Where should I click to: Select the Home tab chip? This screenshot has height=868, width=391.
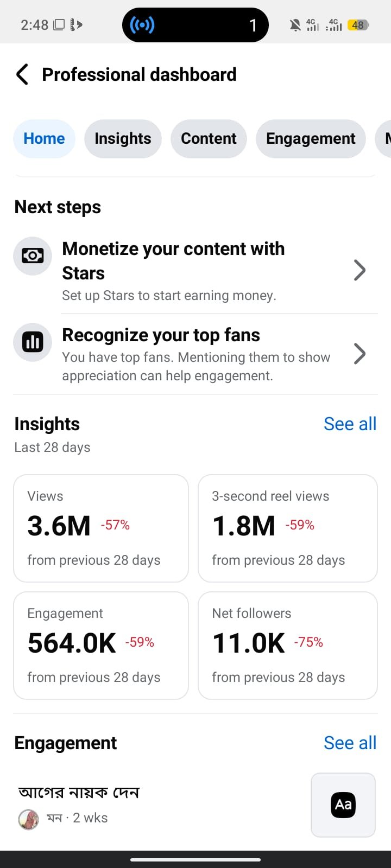[44, 139]
